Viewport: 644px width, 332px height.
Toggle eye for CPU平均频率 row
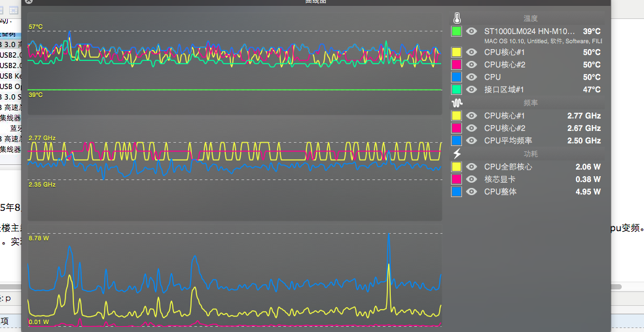(x=471, y=141)
